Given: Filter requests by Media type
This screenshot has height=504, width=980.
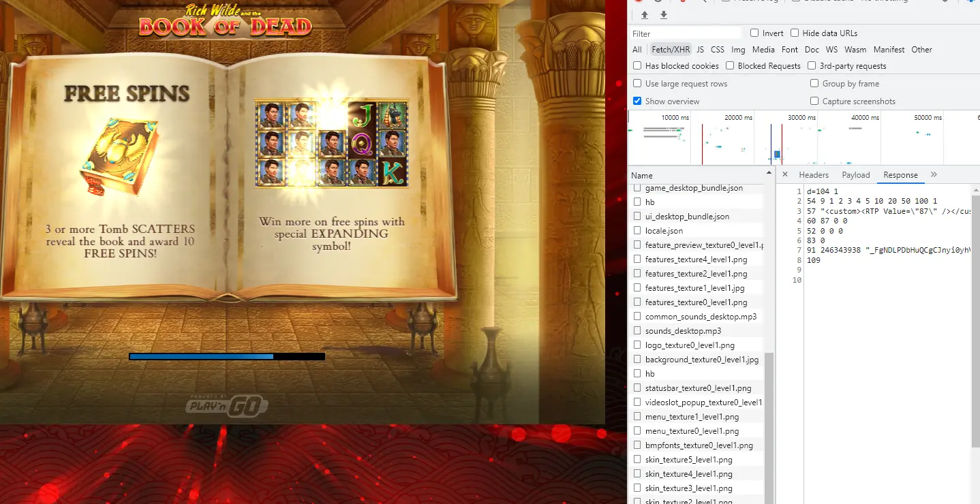Looking at the screenshot, I should click(x=763, y=50).
